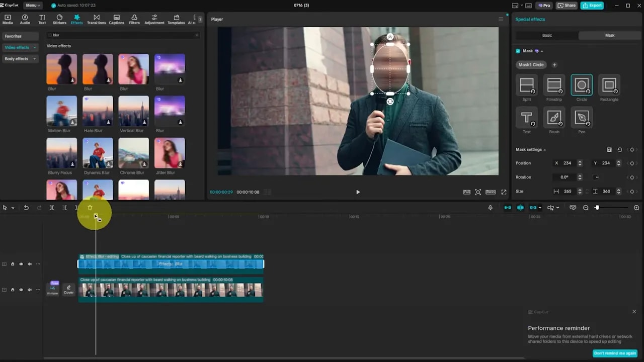Toggle visibility of the bottom video track

click(x=21, y=290)
